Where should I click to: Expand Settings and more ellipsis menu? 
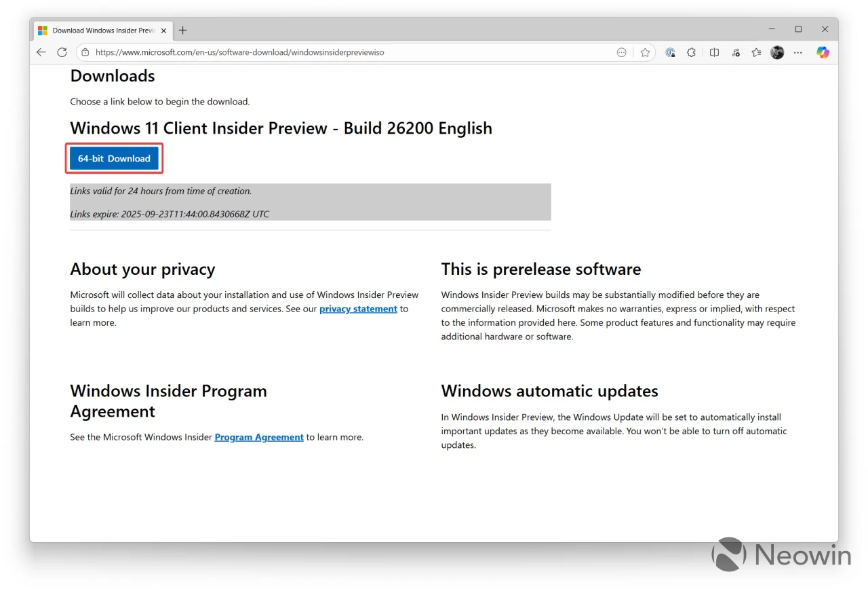tap(798, 52)
